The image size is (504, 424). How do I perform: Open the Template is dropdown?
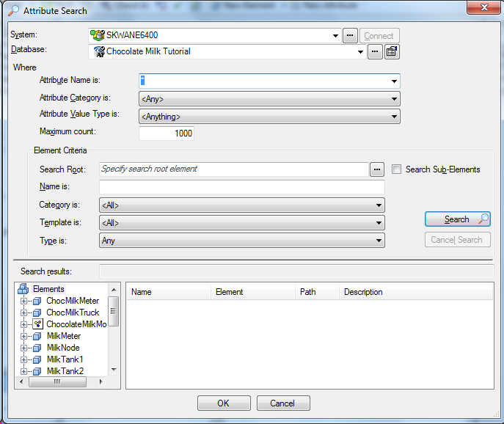(x=379, y=223)
